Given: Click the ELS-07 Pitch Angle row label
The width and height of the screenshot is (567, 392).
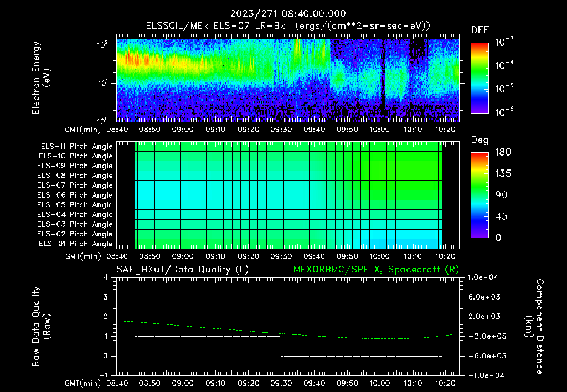Looking at the screenshot, I should click(x=75, y=185).
